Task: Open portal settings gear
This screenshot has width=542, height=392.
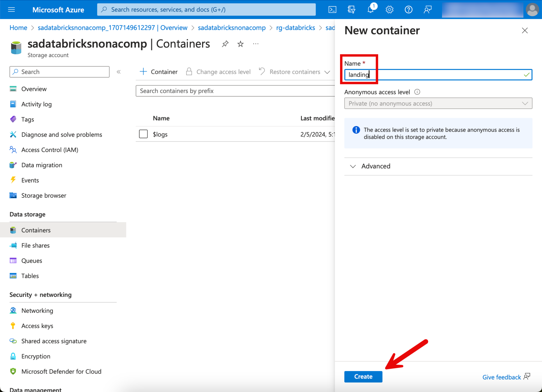Action: click(x=389, y=10)
